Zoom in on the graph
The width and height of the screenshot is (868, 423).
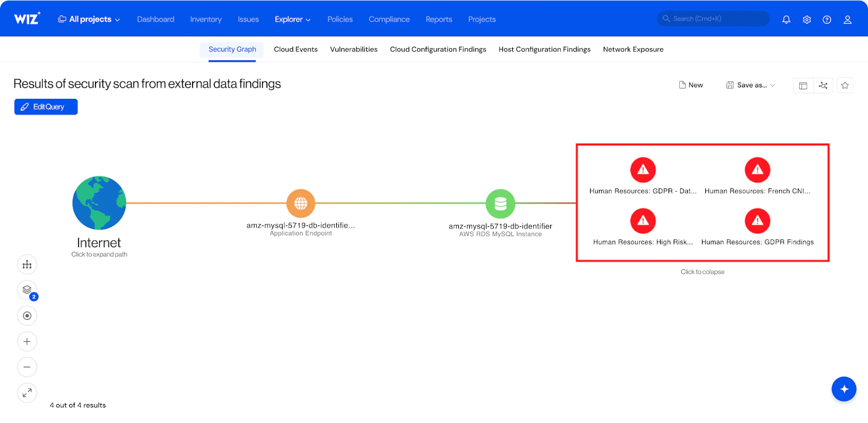point(27,342)
